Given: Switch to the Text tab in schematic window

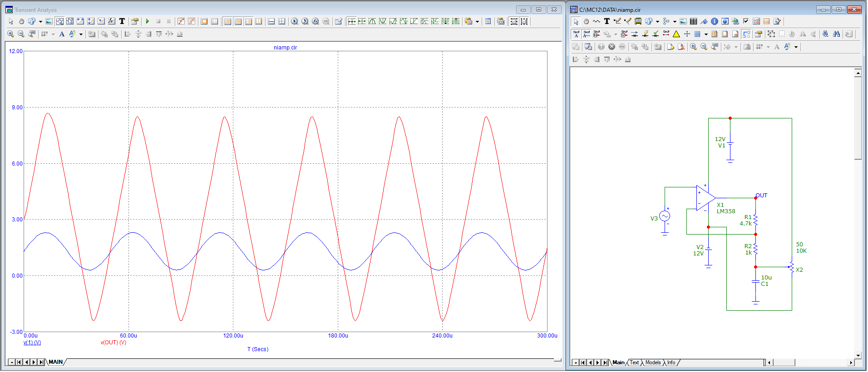Looking at the screenshot, I should [634, 362].
